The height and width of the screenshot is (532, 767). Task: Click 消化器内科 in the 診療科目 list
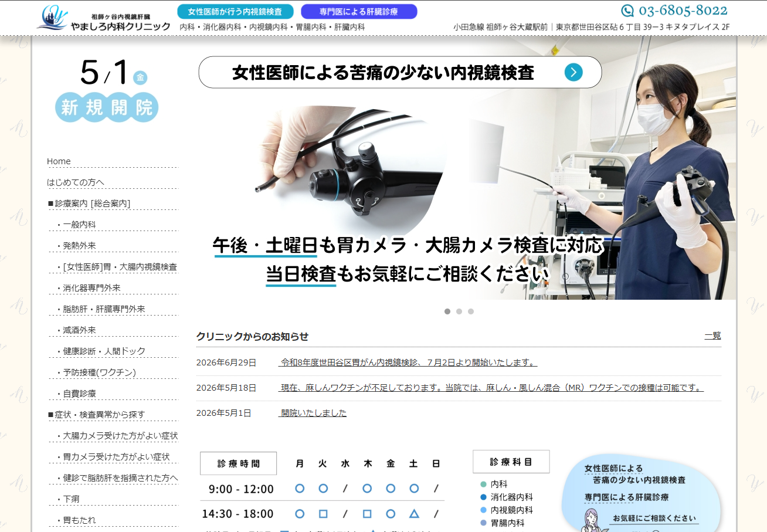[512, 497]
